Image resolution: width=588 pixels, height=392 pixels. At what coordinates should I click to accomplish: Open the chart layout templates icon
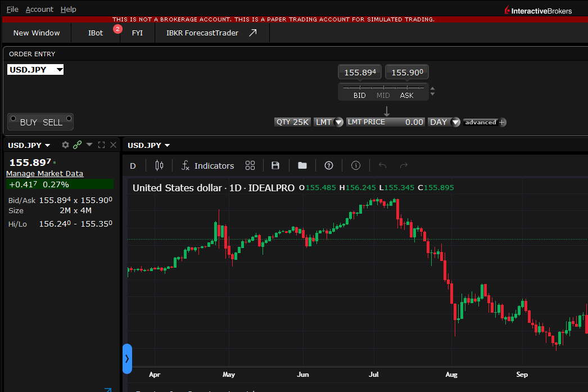[250, 165]
